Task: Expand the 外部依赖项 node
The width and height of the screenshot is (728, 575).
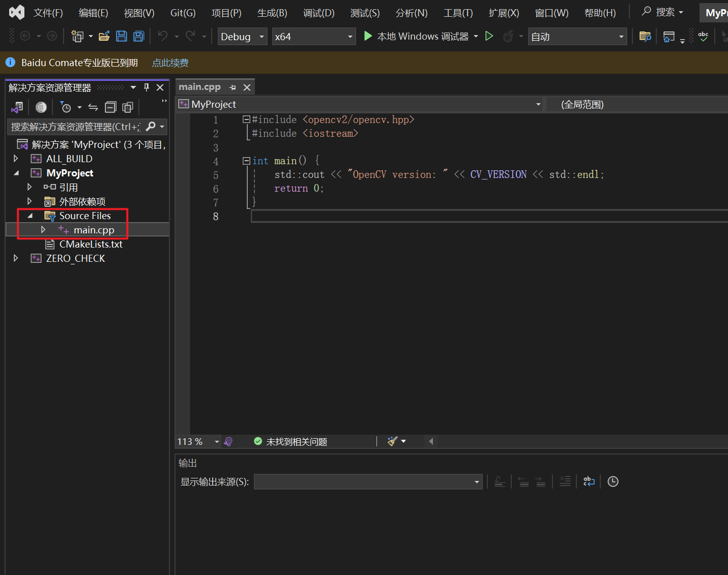Action: click(x=30, y=201)
